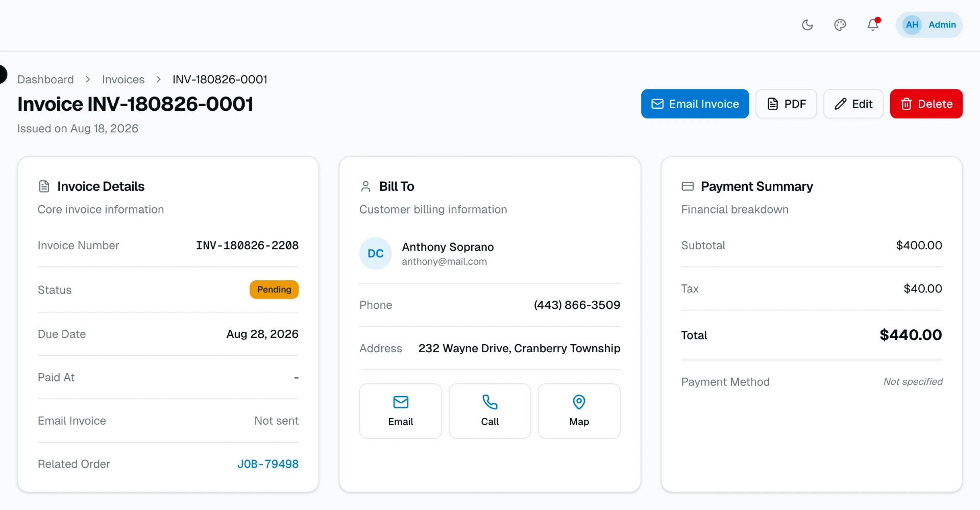980x510 pixels.
Task: Click phone number (443) 866-3509
Action: 577,305
